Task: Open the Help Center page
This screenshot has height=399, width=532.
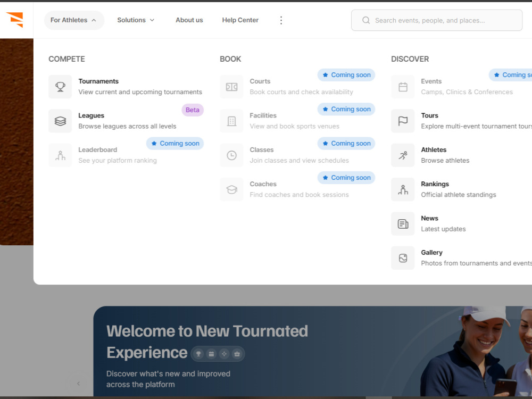Action: (x=240, y=20)
